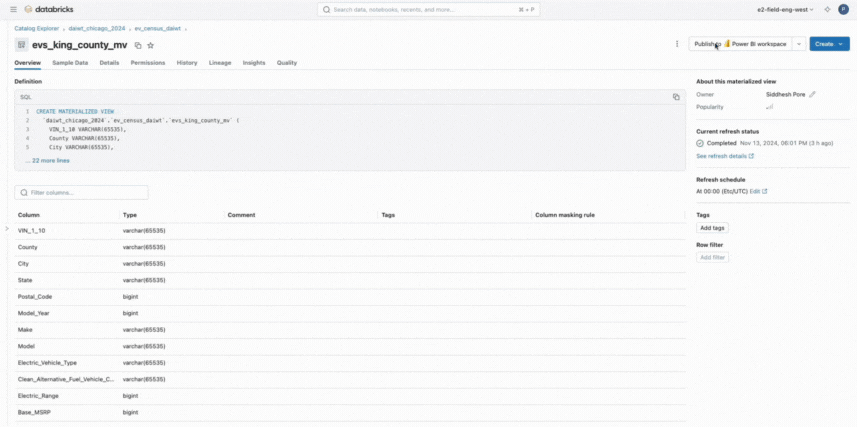This screenshot has width=857, height=427.
Task: Copy the evs_king_county_mv name
Action: 138,45
